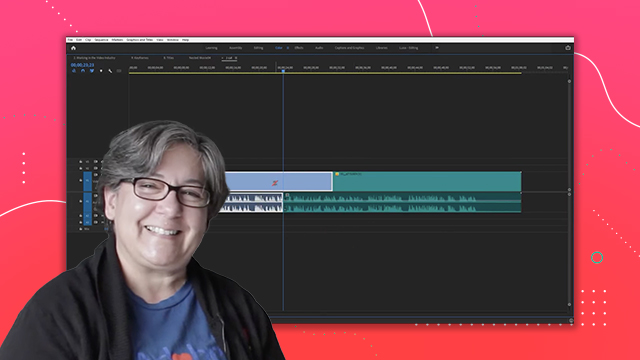Switch to the Audio workspace
640x360 pixels.
319,48
